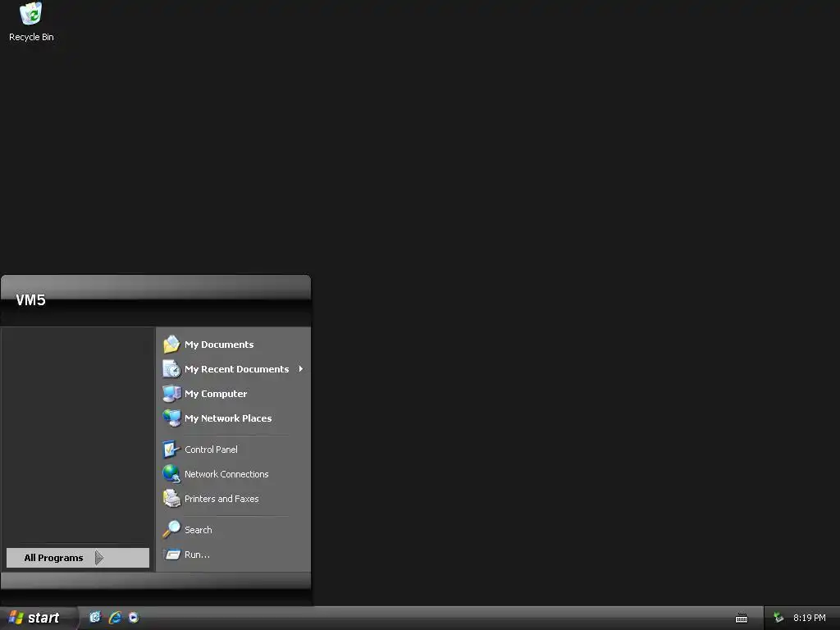This screenshot has width=840, height=630.
Task: Click the start button text
Action: pyautogui.click(x=43, y=618)
